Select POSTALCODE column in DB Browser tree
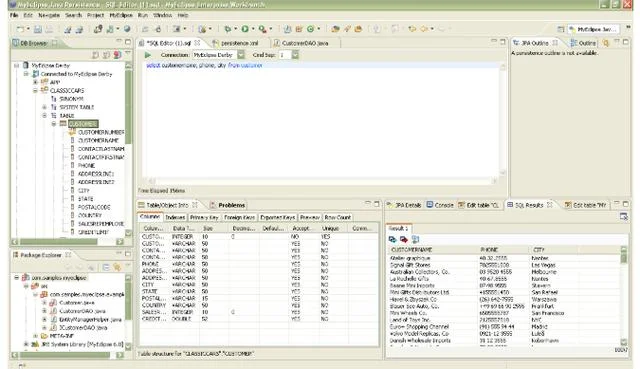The width and height of the screenshot is (640, 369). tap(94, 207)
